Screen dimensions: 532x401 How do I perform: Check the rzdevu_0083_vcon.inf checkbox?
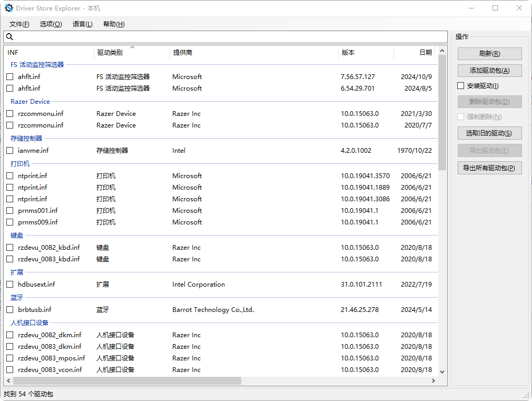point(10,370)
